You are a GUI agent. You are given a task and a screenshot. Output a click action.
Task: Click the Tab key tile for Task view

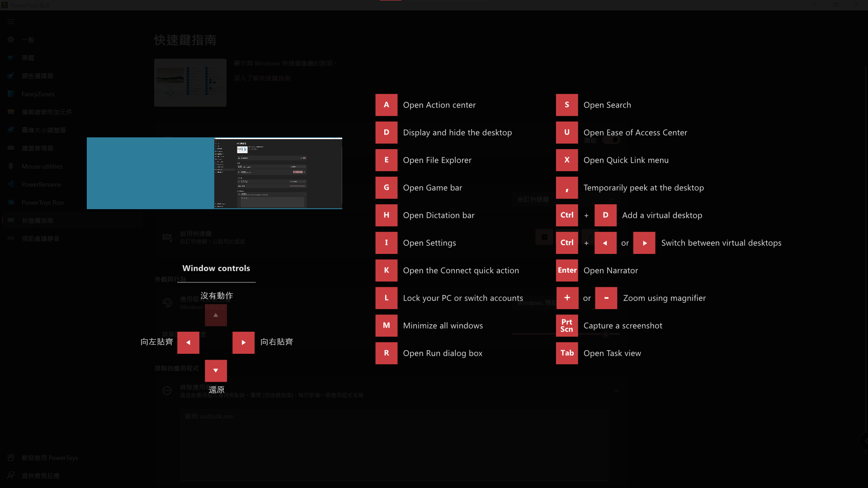click(567, 353)
